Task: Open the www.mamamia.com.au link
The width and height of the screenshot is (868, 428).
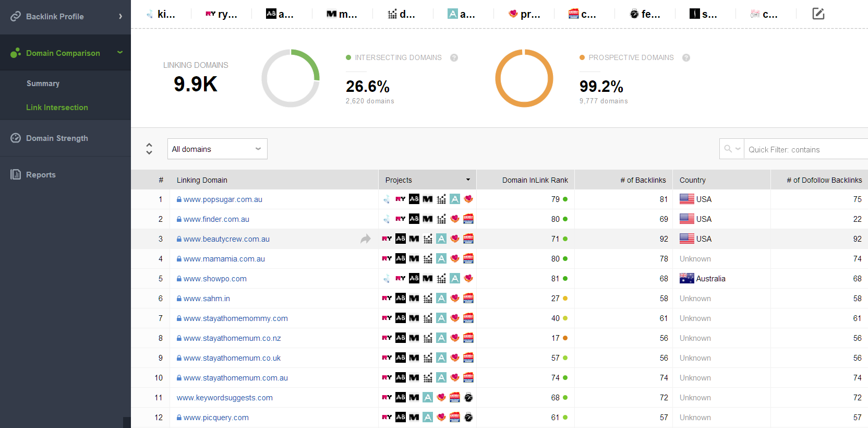Action: point(224,259)
